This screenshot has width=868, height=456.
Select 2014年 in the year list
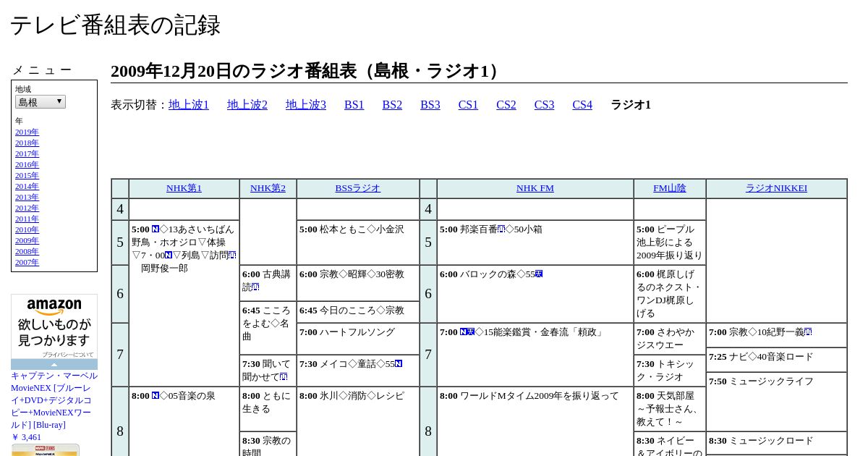coord(27,186)
